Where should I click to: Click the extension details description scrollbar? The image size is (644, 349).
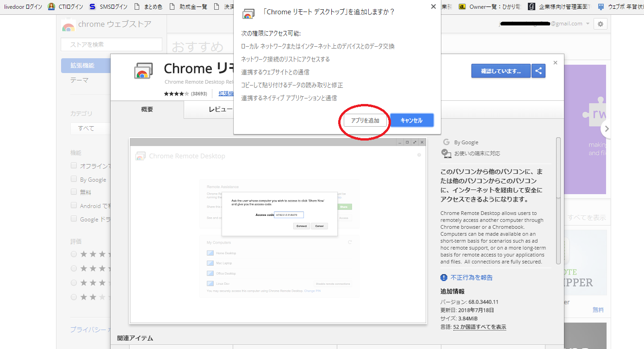[x=558, y=201]
